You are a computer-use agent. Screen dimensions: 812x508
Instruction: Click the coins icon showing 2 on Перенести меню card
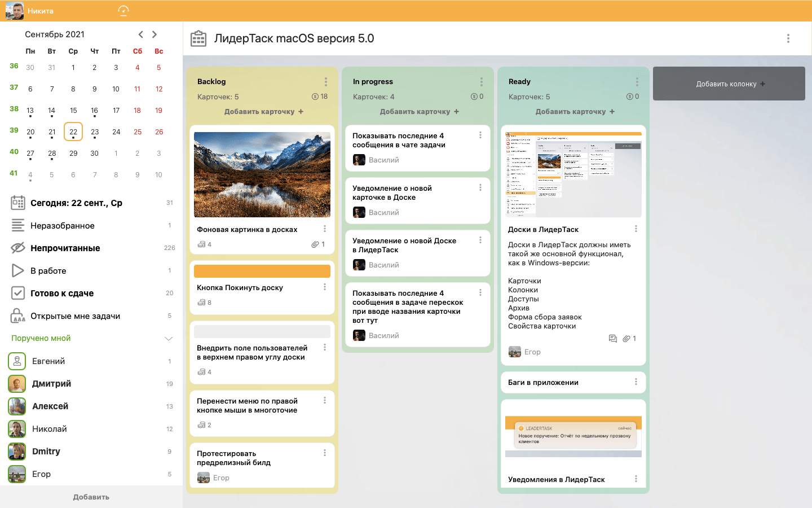pyautogui.click(x=201, y=425)
